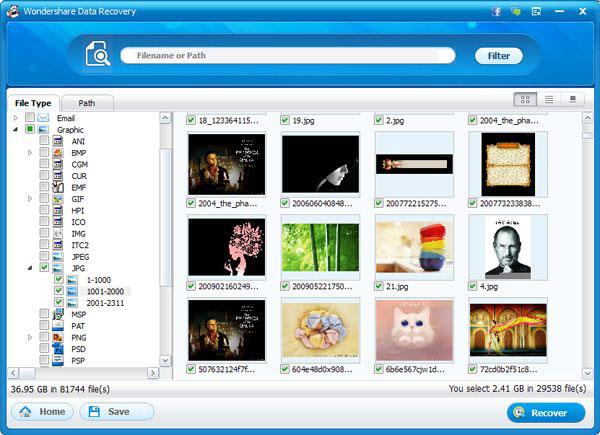Uncheck the JPG file type checkbox
The height and width of the screenshot is (435, 600).
point(44,268)
